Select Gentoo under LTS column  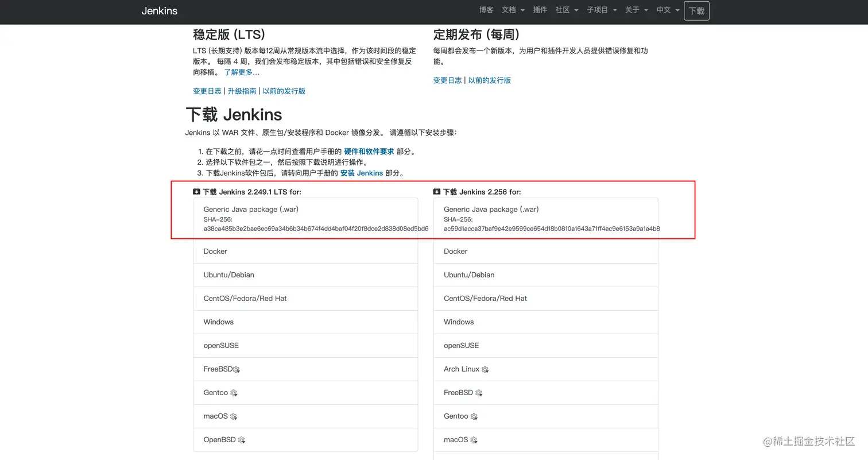coord(305,393)
